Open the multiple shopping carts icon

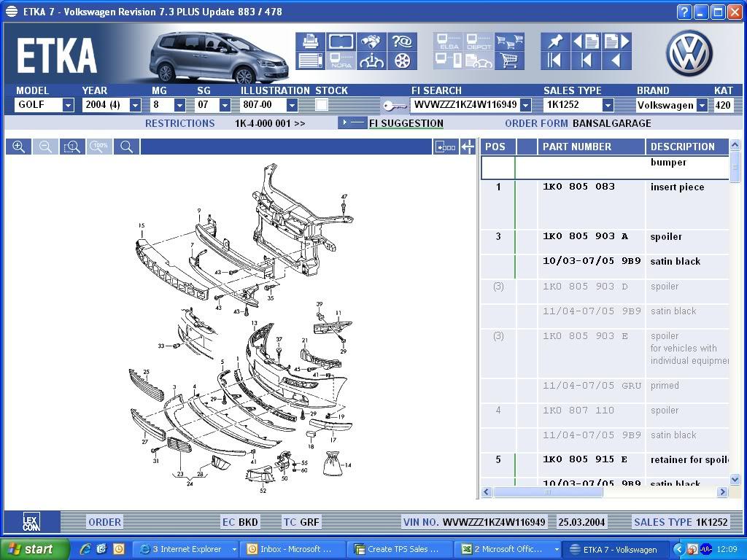click(x=509, y=42)
